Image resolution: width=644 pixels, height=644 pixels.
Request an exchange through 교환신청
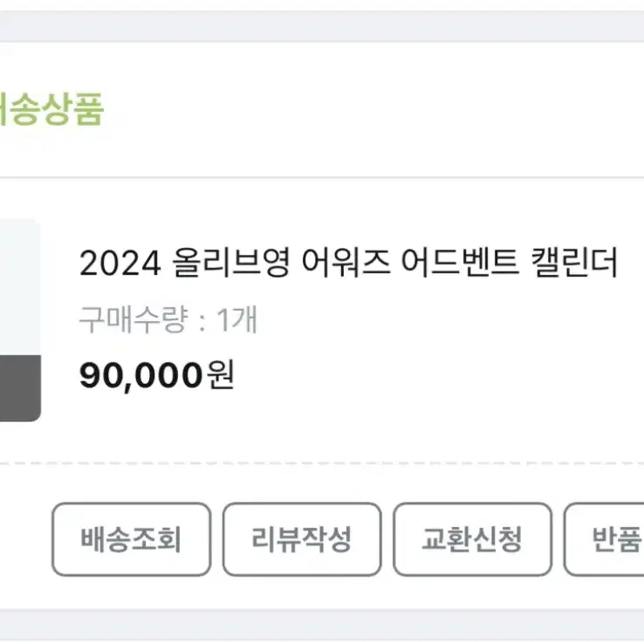[472, 539]
